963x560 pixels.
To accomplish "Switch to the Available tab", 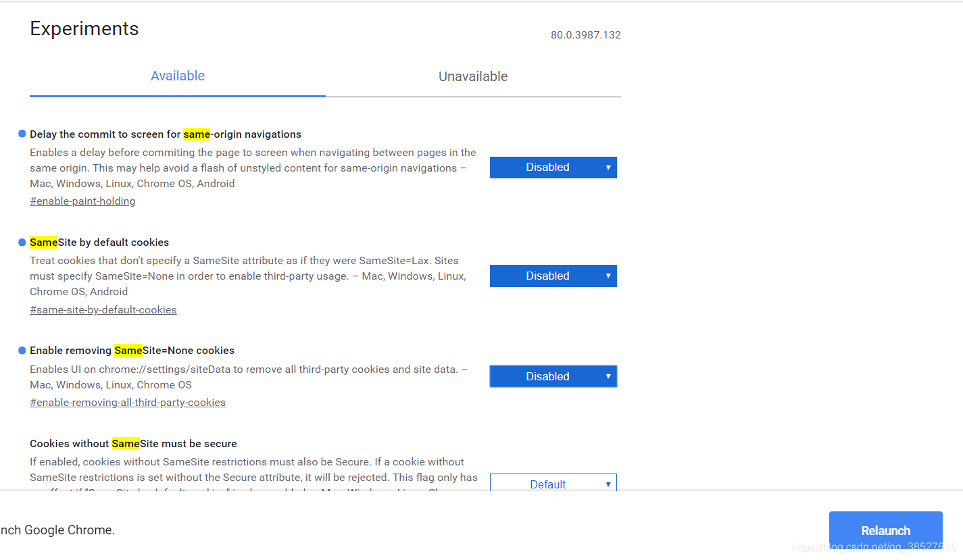I will point(178,76).
